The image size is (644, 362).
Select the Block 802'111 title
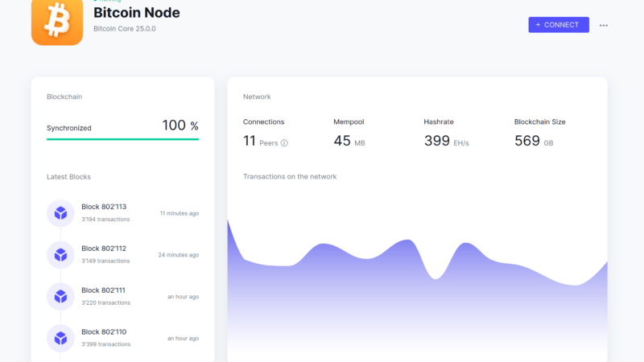(103, 290)
